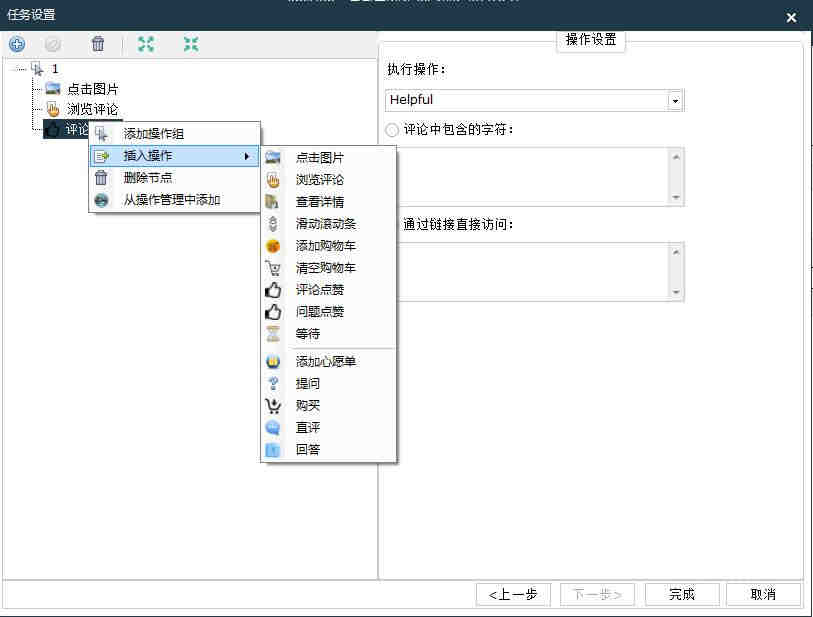Select the 点击图片 tree node
The width and height of the screenshot is (813, 617).
click(x=93, y=89)
